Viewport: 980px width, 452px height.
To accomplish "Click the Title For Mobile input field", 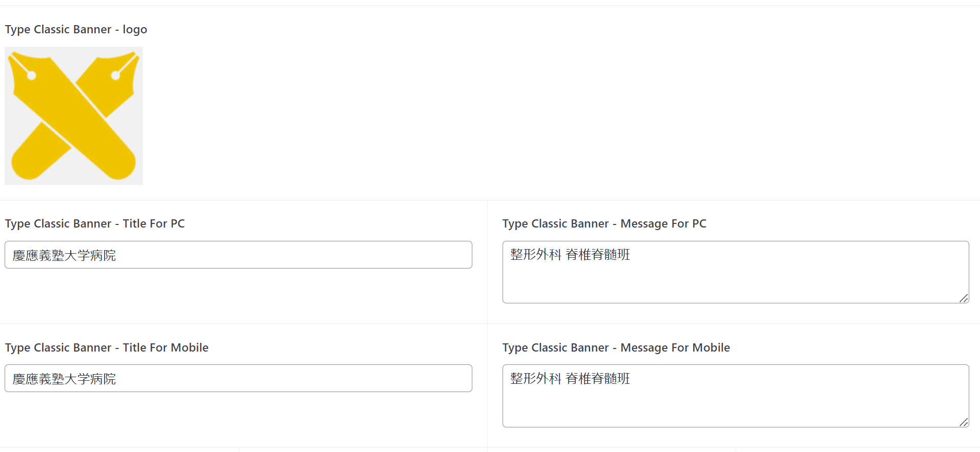I will point(238,378).
